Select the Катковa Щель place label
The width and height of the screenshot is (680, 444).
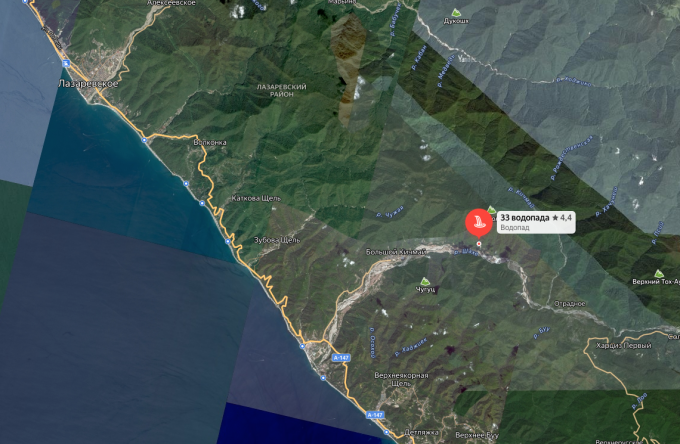click(x=256, y=198)
